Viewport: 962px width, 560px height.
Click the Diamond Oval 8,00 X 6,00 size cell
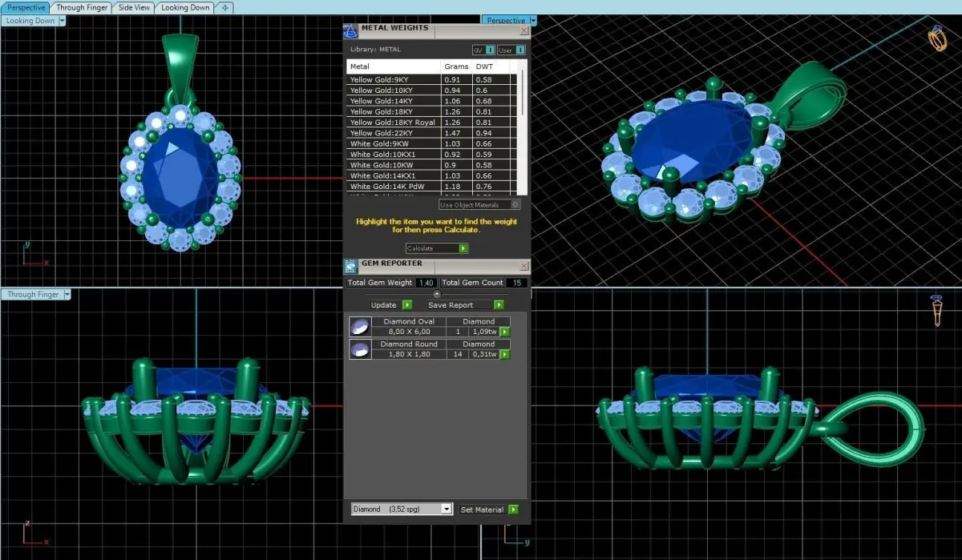coord(409,332)
